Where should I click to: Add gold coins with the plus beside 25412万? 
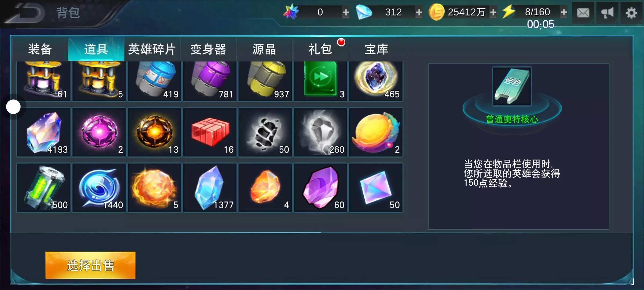(493, 12)
